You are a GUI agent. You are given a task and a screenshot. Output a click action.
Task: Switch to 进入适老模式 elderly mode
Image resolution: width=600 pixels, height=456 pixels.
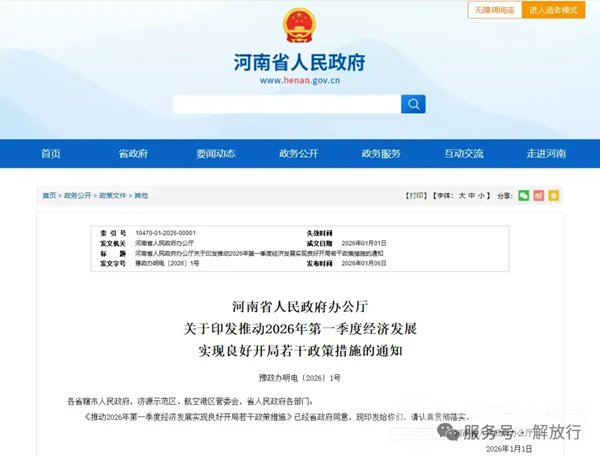(553, 10)
